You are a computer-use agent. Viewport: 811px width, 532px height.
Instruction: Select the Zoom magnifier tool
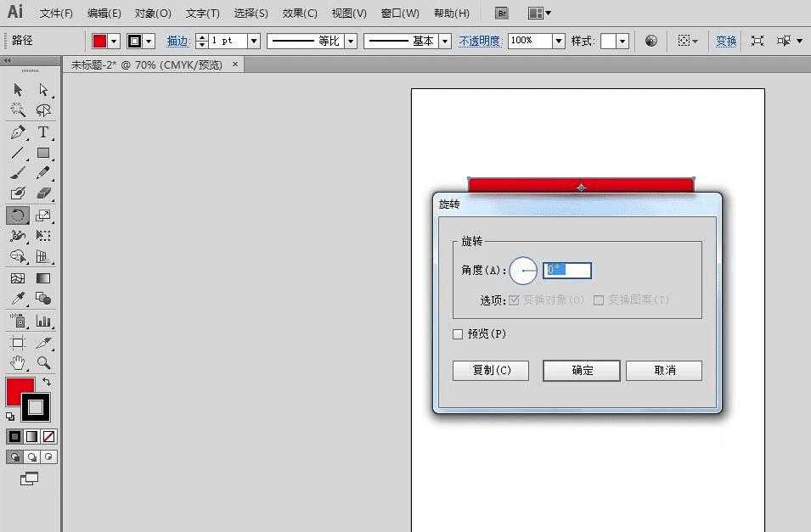pos(43,363)
